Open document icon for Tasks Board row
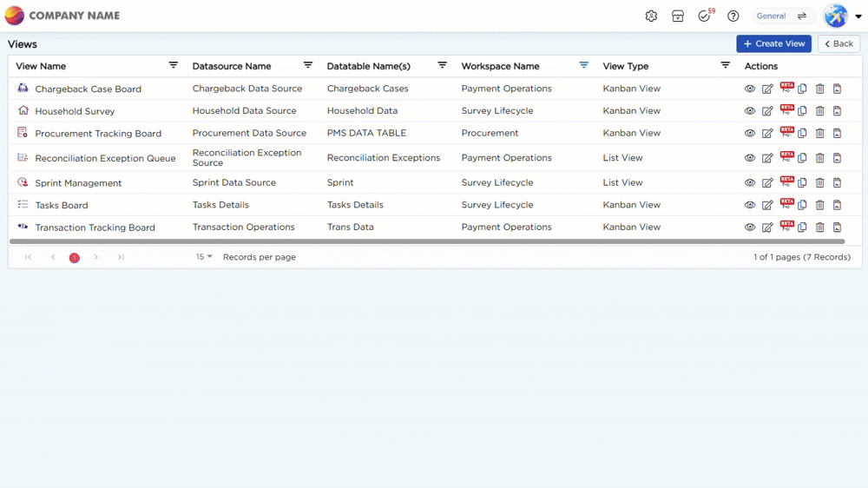The width and height of the screenshot is (868, 488). coord(837,205)
